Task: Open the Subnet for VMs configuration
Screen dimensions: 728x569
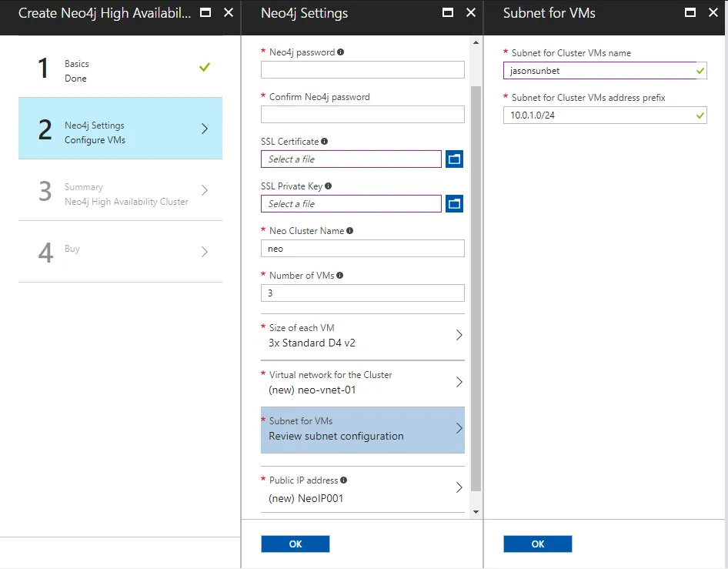Action: (362, 429)
